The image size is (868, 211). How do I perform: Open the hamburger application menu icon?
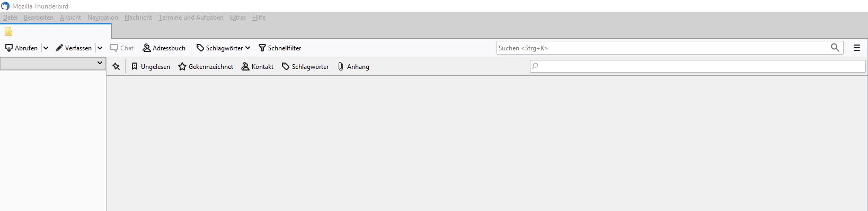857,48
